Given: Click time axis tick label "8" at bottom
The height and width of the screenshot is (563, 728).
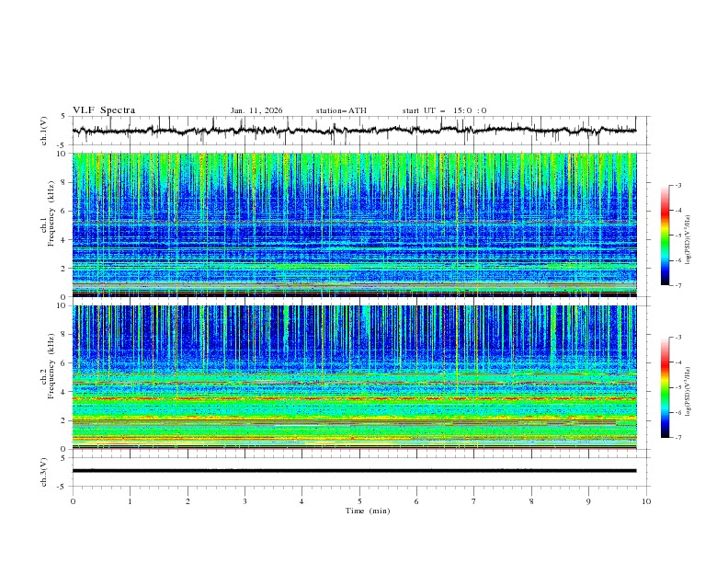Looking at the screenshot, I should click(x=531, y=501).
